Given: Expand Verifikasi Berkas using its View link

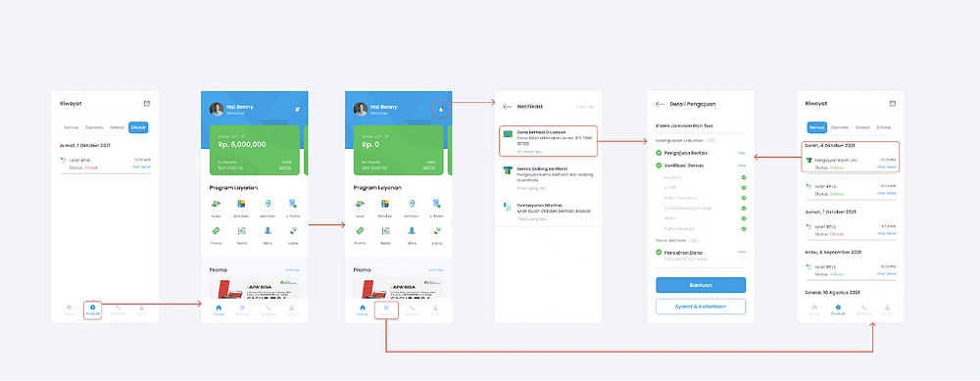Looking at the screenshot, I should (741, 166).
